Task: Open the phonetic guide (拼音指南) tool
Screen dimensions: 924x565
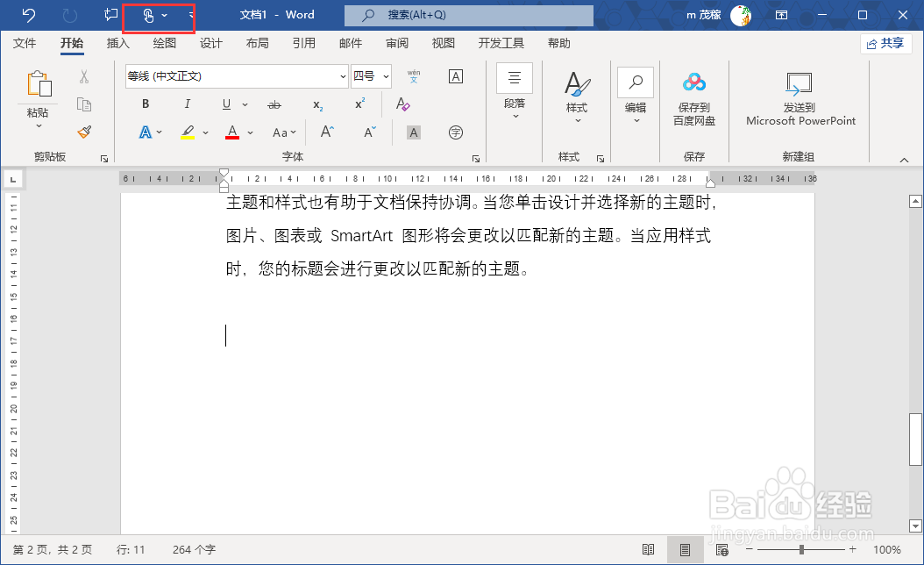Action: pos(412,77)
